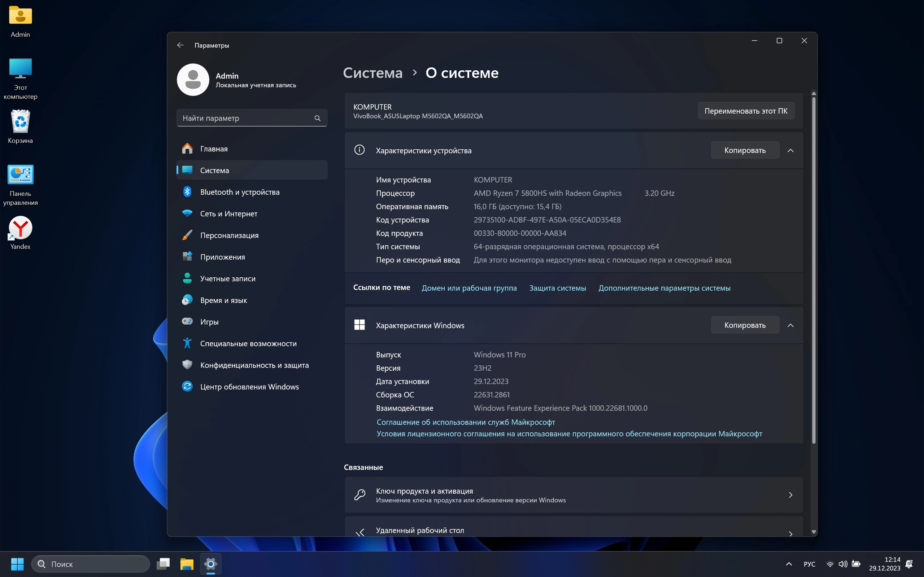Collapse Характеристики устройства section chevron
The height and width of the screenshot is (577, 924).
[791, 150]
